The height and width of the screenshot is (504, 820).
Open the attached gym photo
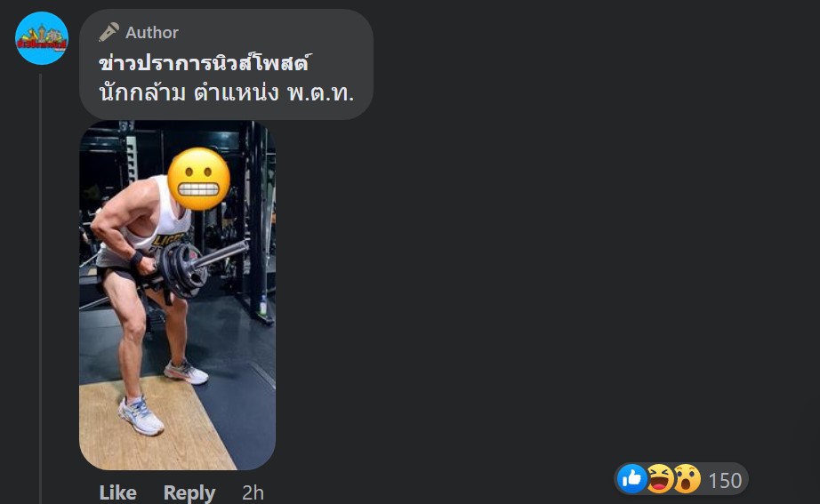[x=177, y=295]
